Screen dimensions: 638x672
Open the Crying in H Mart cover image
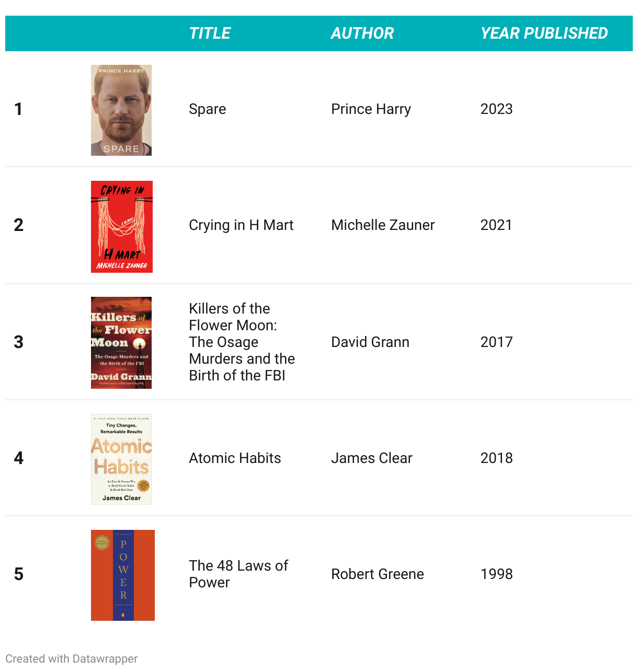tap(122, 227)
